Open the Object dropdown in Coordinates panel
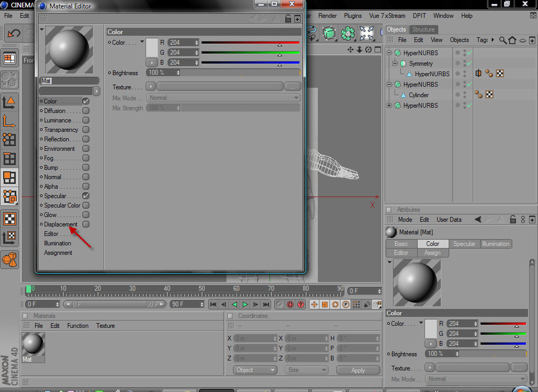538x392 pixels. pyautogui.click(x=255, y=370)
